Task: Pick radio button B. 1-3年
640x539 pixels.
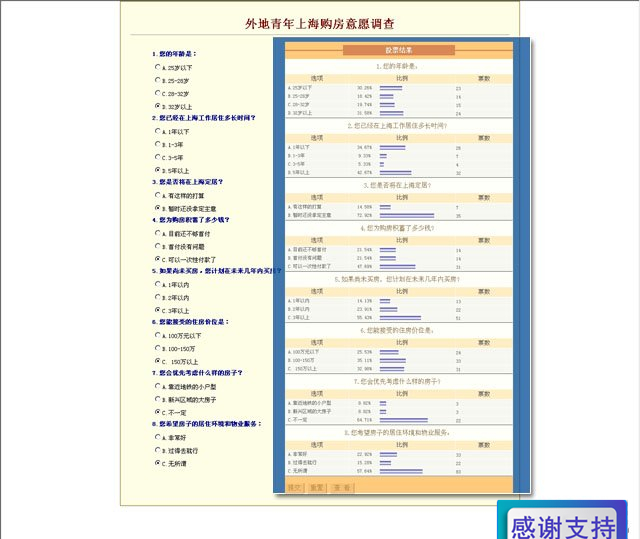Action: [158, 144]
